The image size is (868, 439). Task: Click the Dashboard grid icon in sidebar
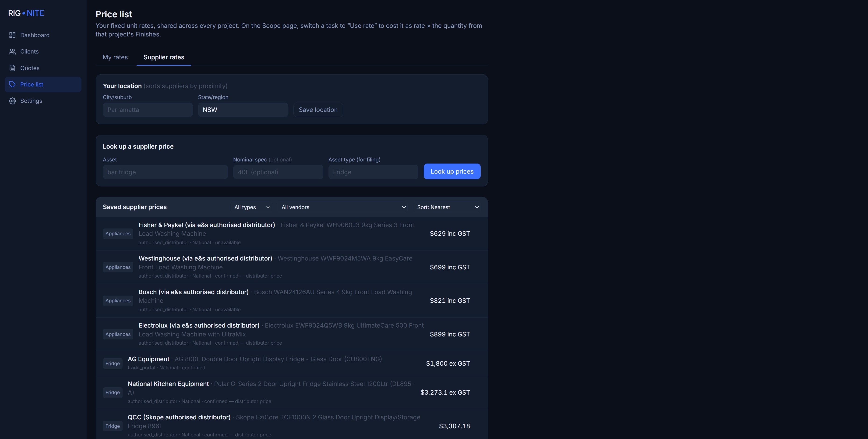point(12,35)
